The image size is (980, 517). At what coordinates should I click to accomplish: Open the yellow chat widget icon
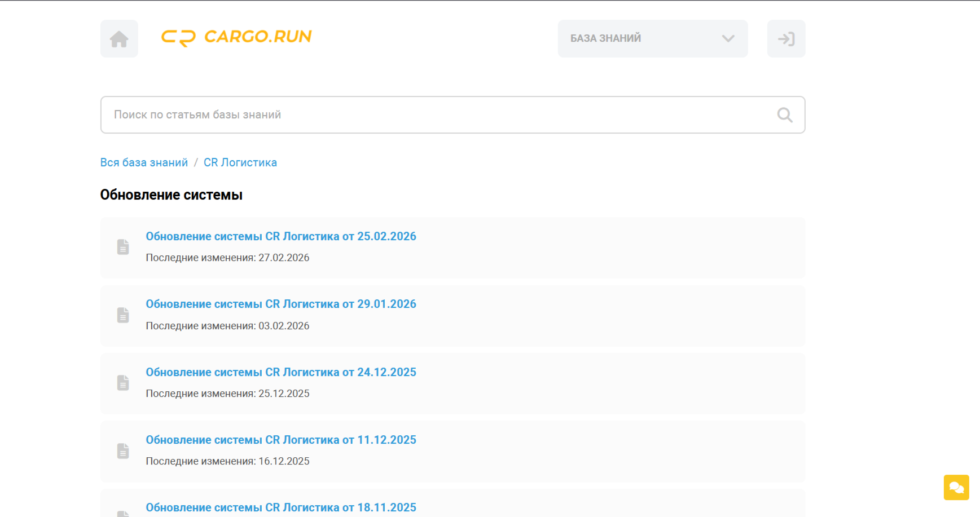(956, 488)
